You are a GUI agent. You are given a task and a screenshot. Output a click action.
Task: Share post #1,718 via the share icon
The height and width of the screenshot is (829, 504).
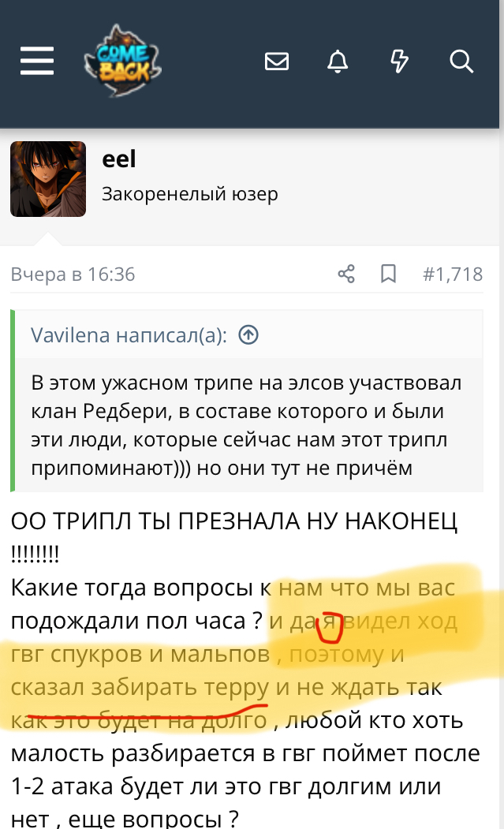pos(346,274)
